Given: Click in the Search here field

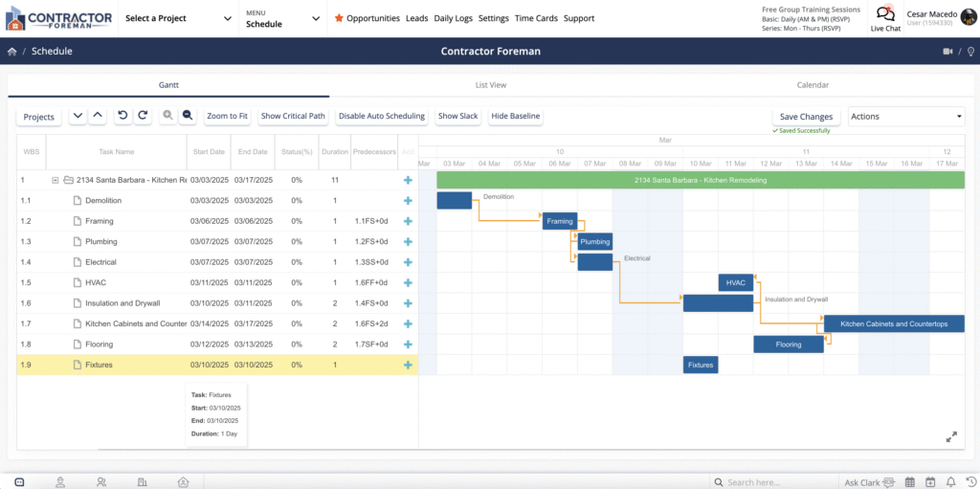Looking at the screenshot, I should point(774,482).
